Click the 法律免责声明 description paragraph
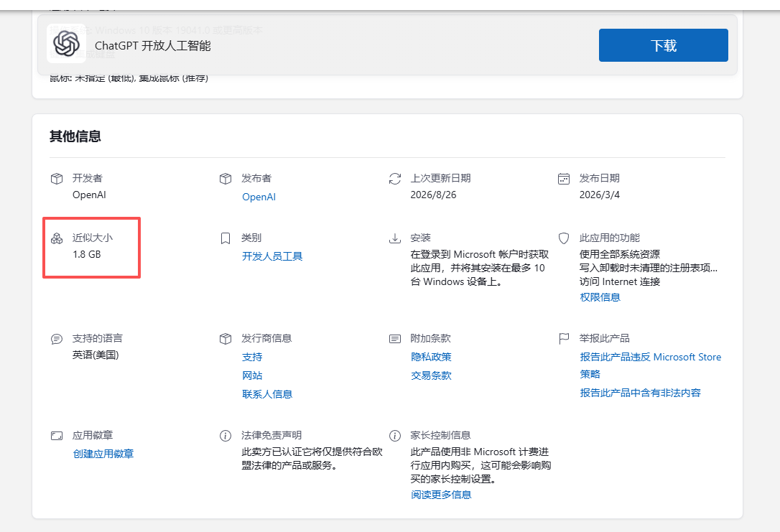Image resolution: width=780 pixels, height=532 pixels. pyautogui.click(x=312, y=459)
